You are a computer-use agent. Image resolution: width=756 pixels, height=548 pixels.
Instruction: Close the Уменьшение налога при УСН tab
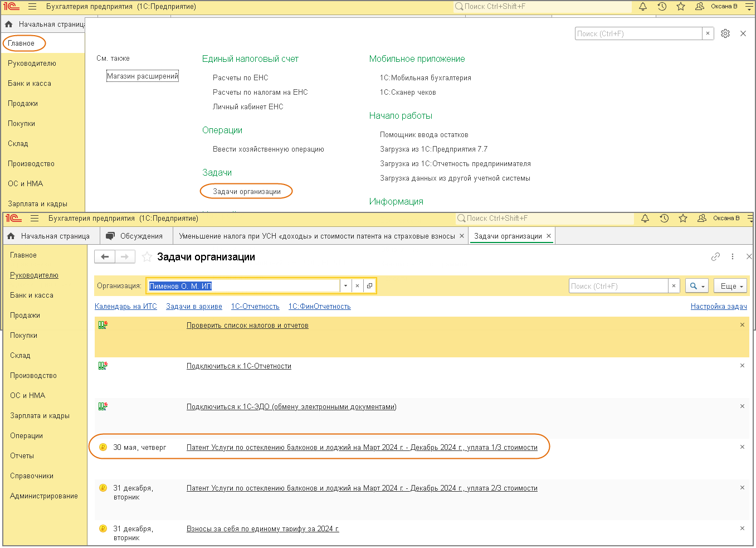click(x=462, y=236)
